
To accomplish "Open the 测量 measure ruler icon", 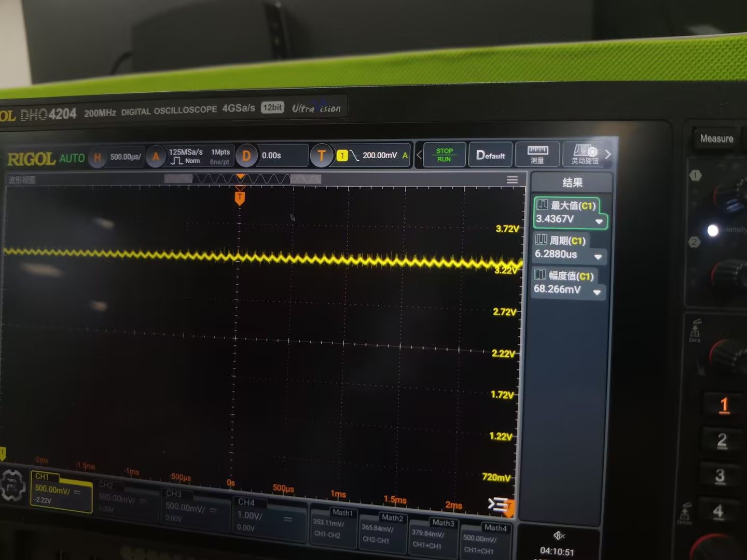I will pyautogui.click(x=537, y=155).
